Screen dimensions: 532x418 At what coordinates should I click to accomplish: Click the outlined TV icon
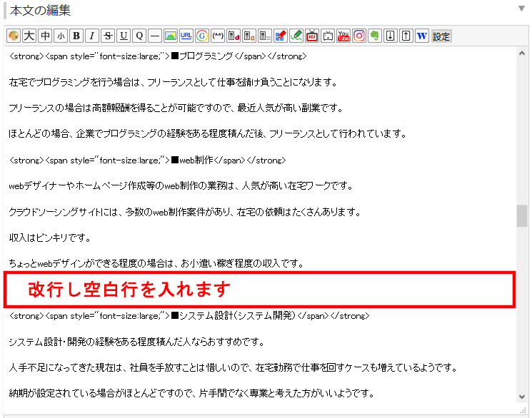[x=327, y=36]
